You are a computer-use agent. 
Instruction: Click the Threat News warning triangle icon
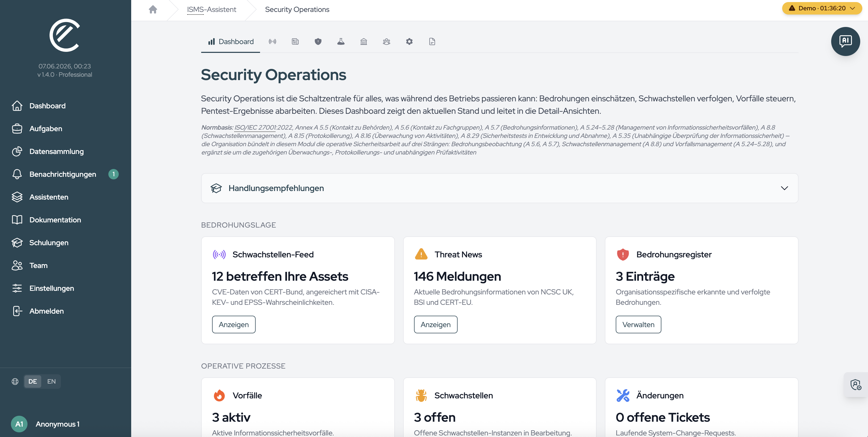pyautogui.click(x=421, y=254)
